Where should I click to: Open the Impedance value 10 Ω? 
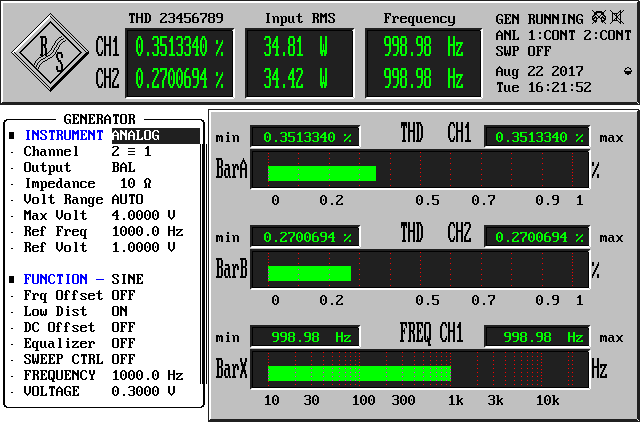(x=136, y=183)
